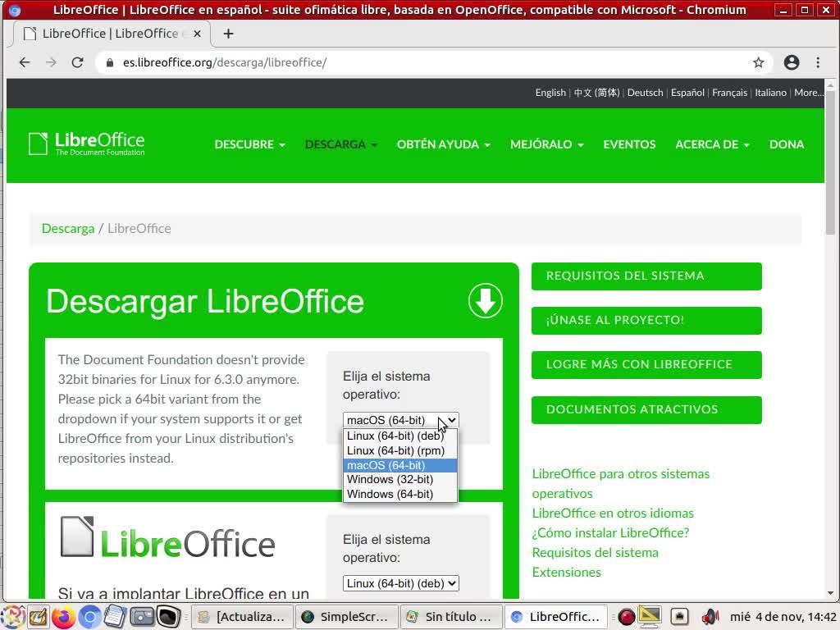Open the text editor launcher in taskbar
840x630 pixels.
115,617
